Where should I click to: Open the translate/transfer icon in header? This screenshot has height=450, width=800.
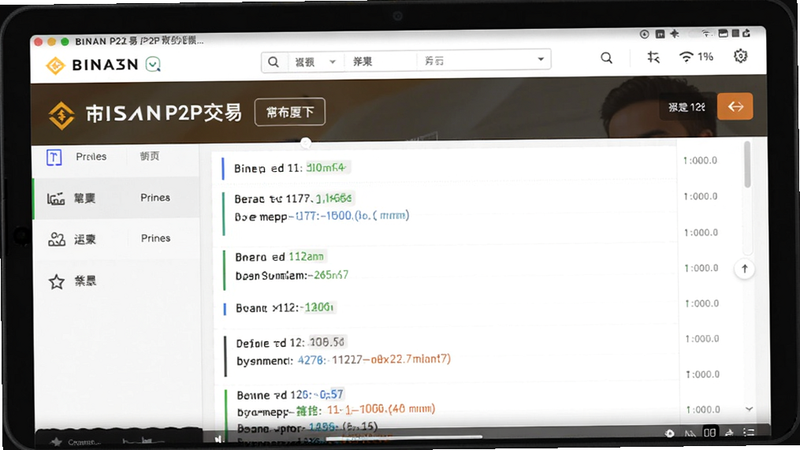point(653,57)
